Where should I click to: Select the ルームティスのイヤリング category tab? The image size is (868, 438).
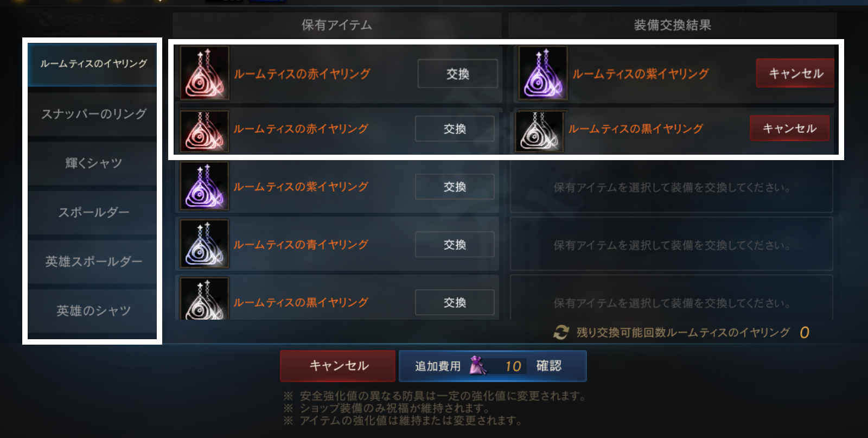coord(92,64)
